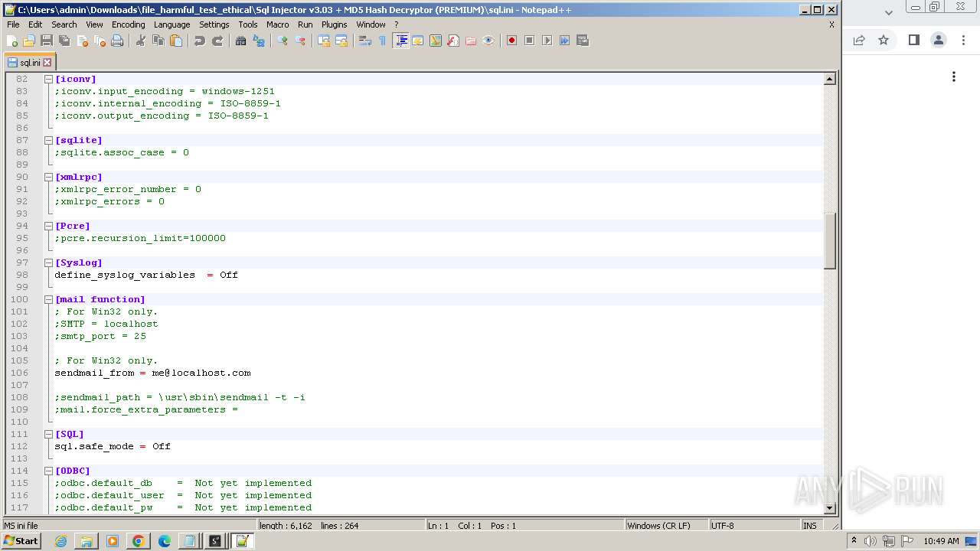Image resolution: width=980 pixels, height=551 pixels.
Task: Click the Paste clipboard icon
Action: coord(176,41)
